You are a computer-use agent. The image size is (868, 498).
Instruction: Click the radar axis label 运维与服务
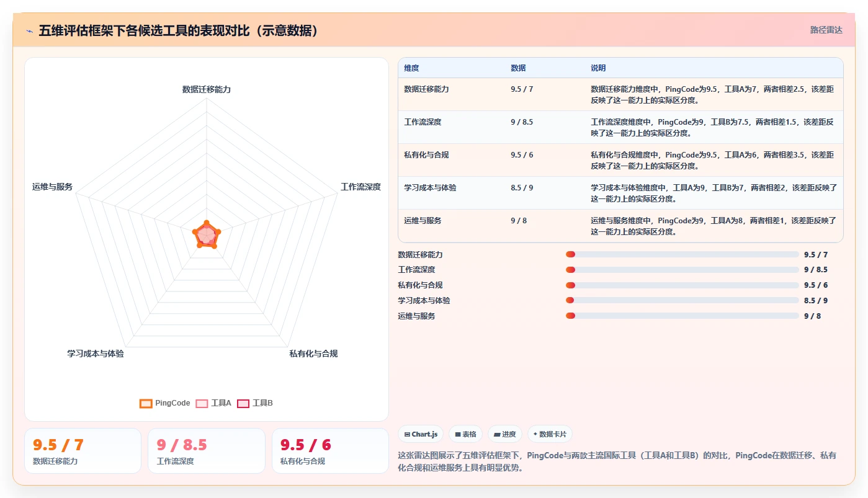(53, 187)
